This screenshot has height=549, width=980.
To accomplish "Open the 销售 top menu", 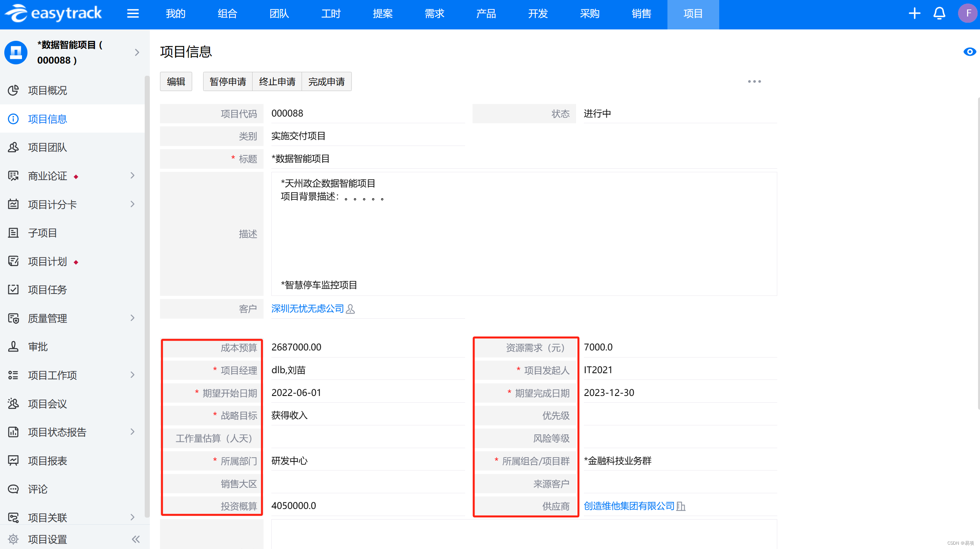I will (642, 14).
